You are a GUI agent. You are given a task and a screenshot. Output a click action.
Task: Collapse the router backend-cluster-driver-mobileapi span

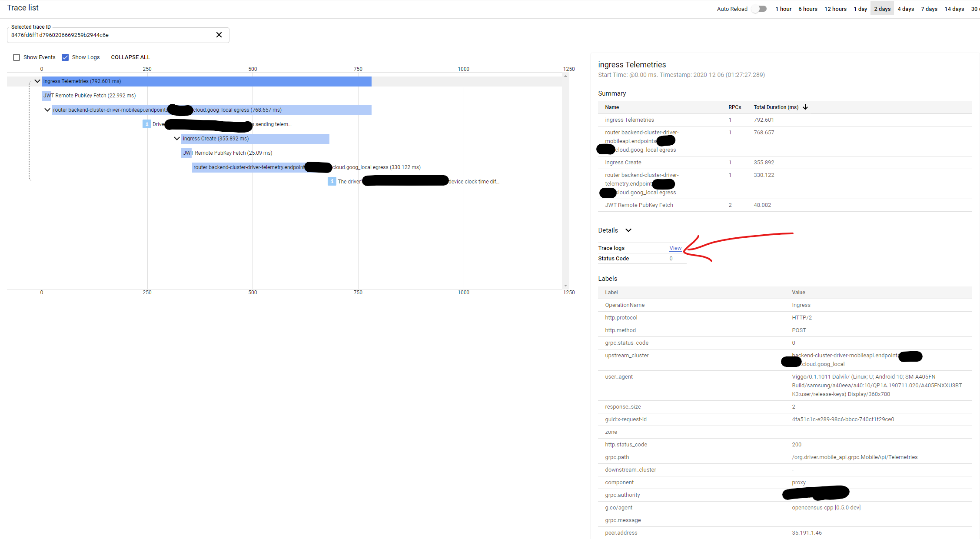point(47,110)
